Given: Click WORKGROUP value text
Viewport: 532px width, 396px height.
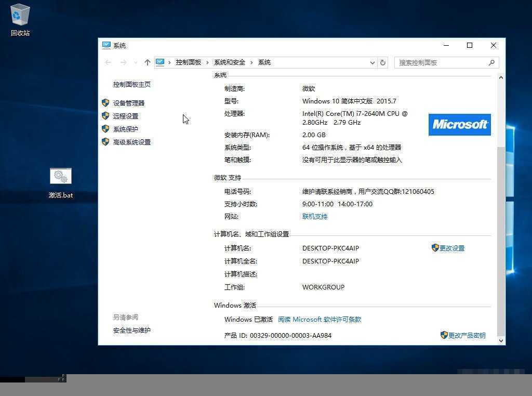Looking at the screenshot, I should point(323,287).
